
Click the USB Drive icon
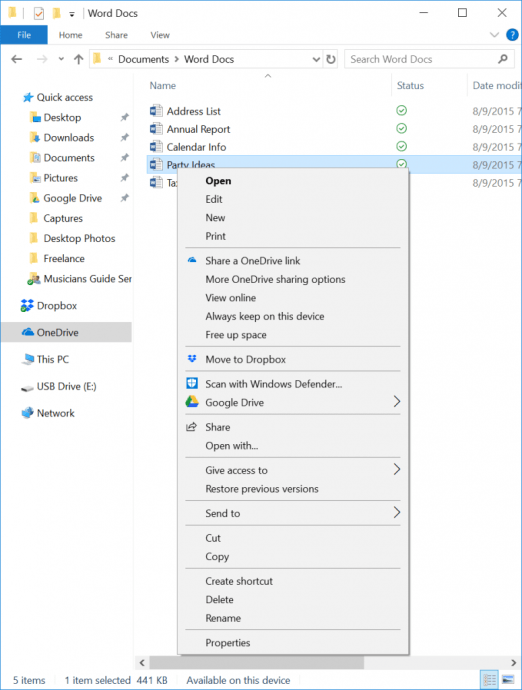[x=27, y=388]
